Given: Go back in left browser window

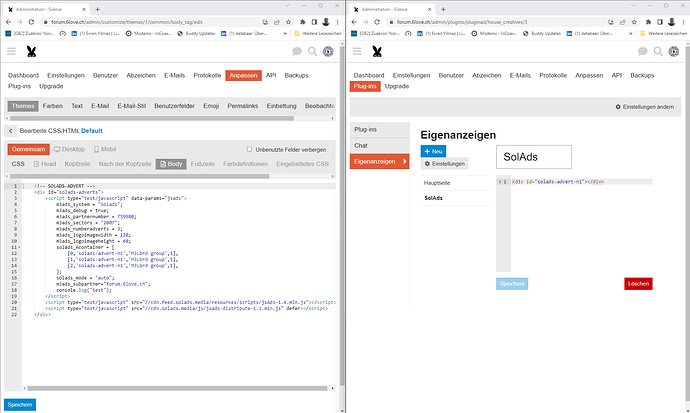Looking at the screenshot, I should [x=8, y=22].
